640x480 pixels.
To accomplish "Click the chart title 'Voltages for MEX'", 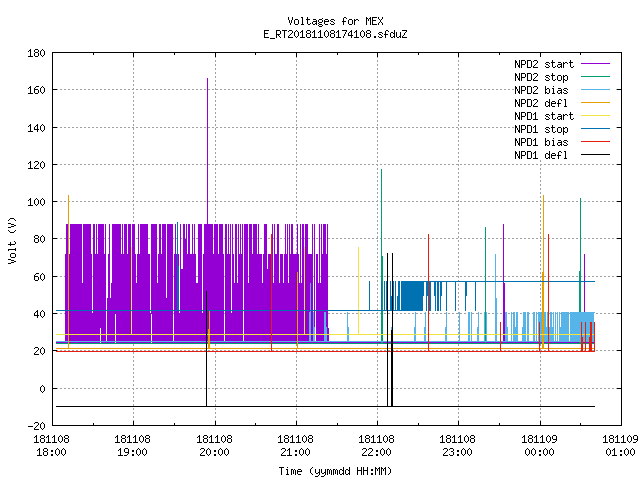I will coord(335,21).
